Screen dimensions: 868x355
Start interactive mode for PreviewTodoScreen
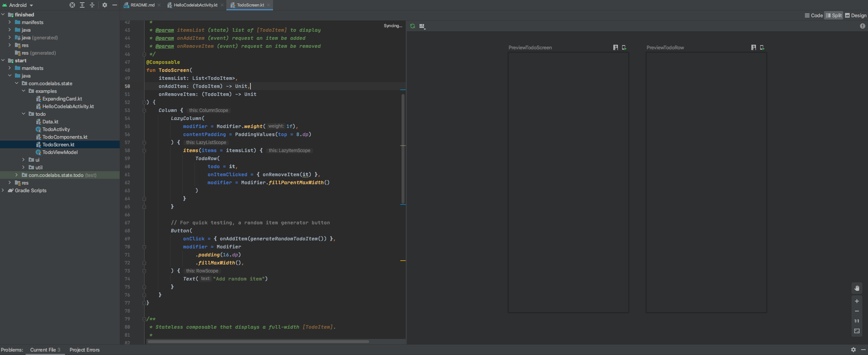coord(616,47)
